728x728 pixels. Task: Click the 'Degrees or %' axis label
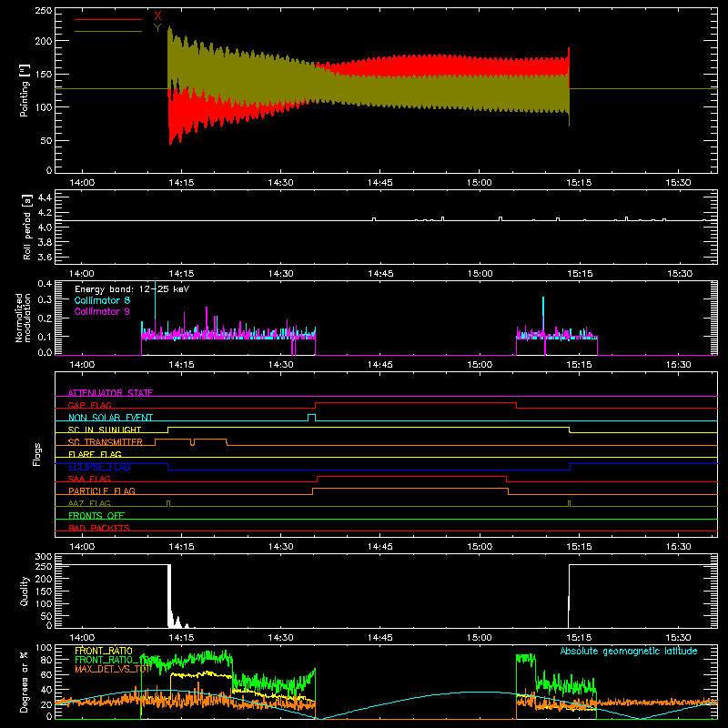pos(25,682)
